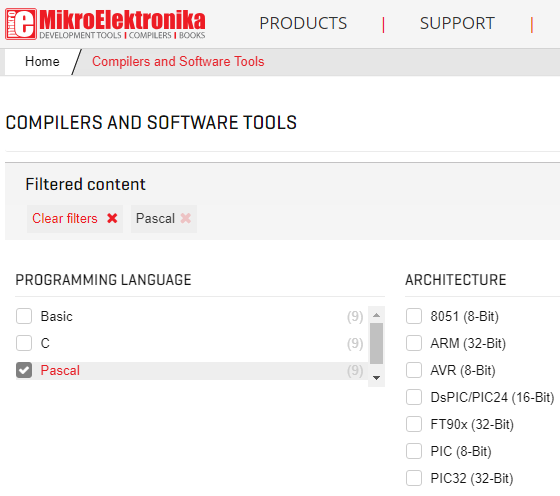Tick the AVR (8-Bit) checkbox

414,370
